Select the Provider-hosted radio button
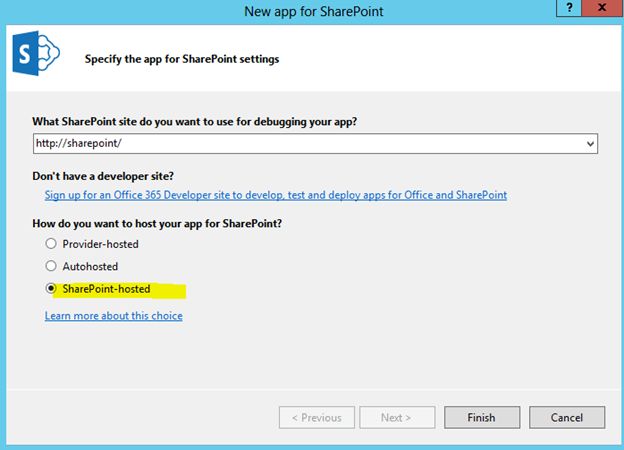This screenshot has width=624, height=450. (x=51, y=244)
